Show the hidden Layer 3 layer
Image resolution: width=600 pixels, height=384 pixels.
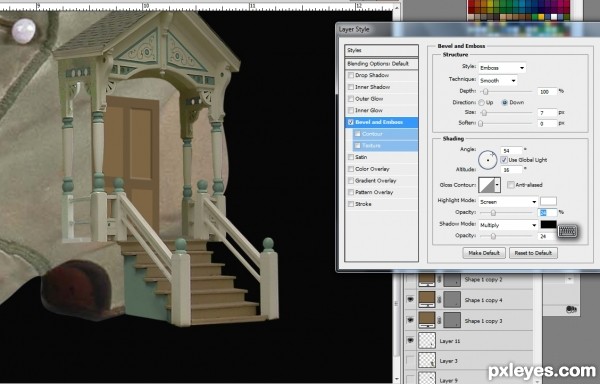click(x=410, y=360)
